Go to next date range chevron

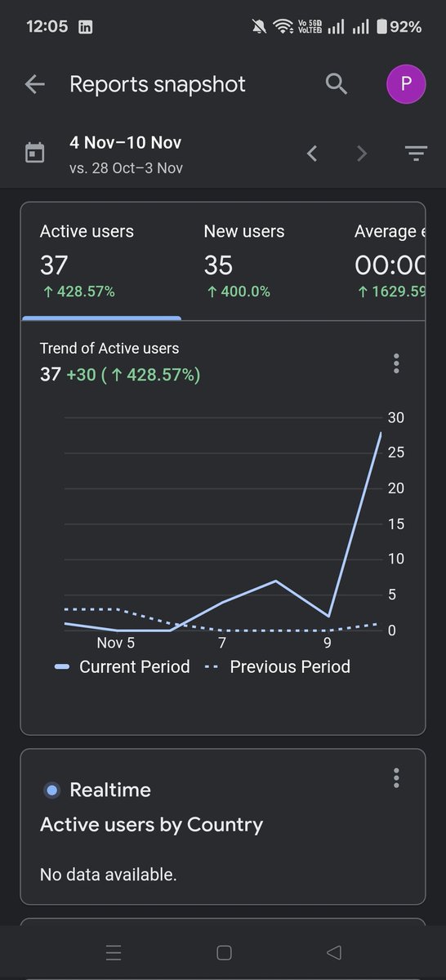tap(363, 153)
